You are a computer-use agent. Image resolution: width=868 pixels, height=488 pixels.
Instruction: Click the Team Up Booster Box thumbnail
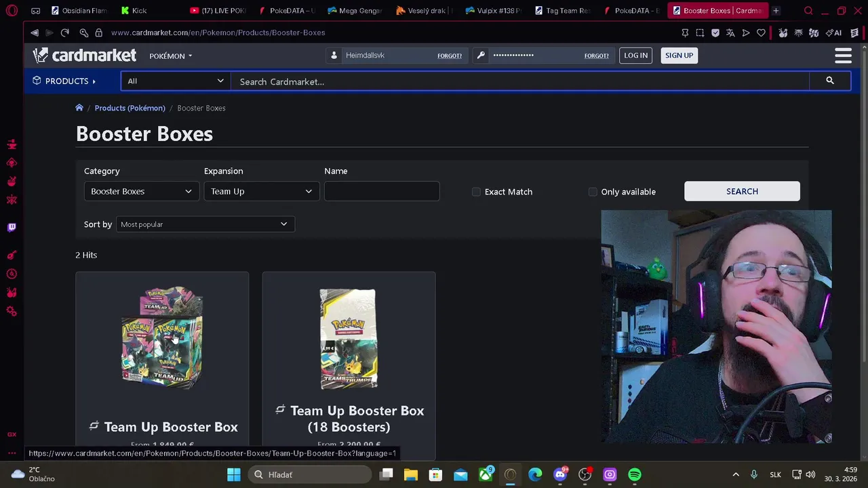162,337
